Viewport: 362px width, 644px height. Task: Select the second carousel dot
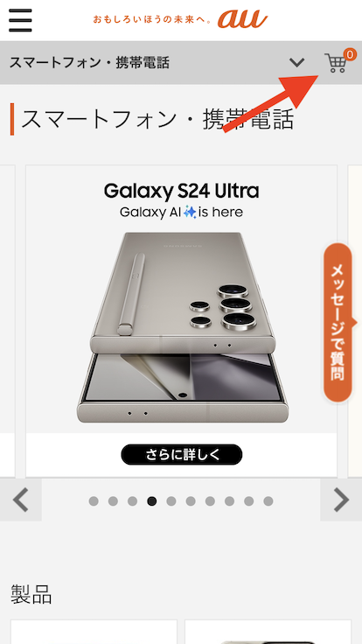[113, 501]
